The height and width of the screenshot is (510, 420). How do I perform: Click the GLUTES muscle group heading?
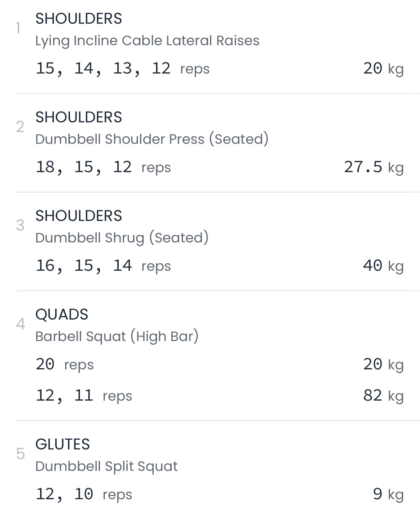63,445
